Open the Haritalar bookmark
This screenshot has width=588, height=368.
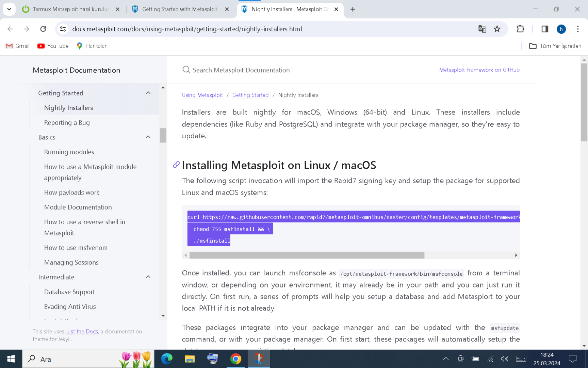pos(92,46)
